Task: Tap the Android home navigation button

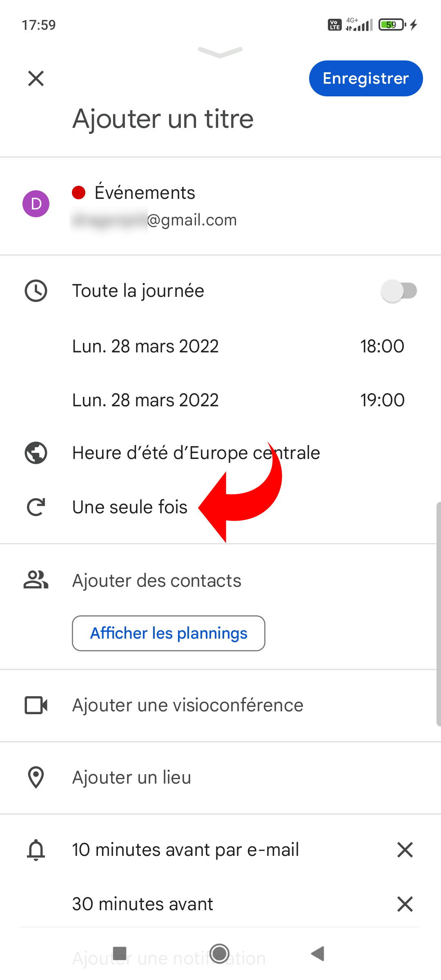Action: [x=220, y=954]
